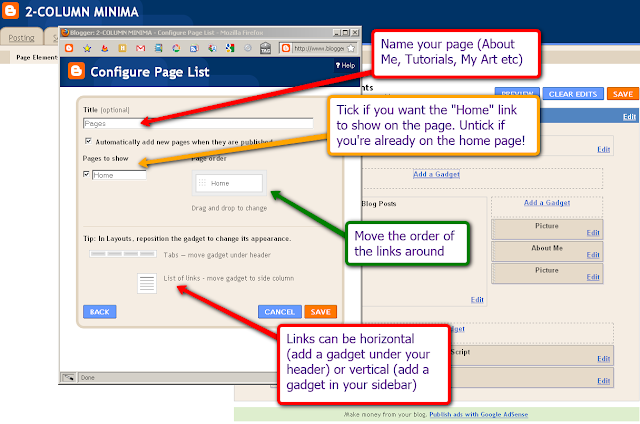Click Add a Gadget link in sidebar
This screenshot has width=640, height=424.
click(x=547, y=203)
